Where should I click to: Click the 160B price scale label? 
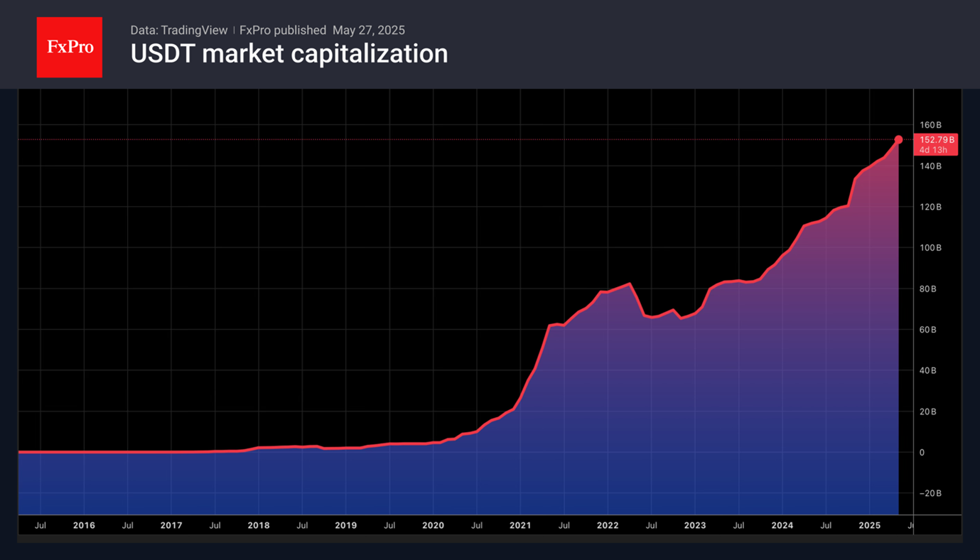[x=930, y=125]
